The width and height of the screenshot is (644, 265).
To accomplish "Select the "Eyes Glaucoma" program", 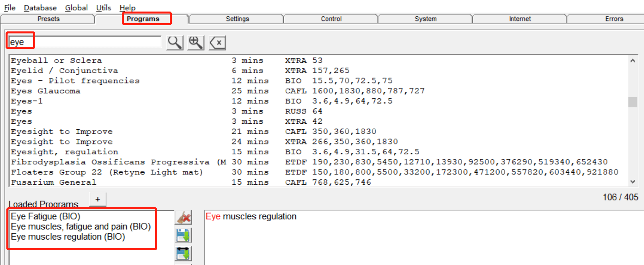I will tap(318, 91).
